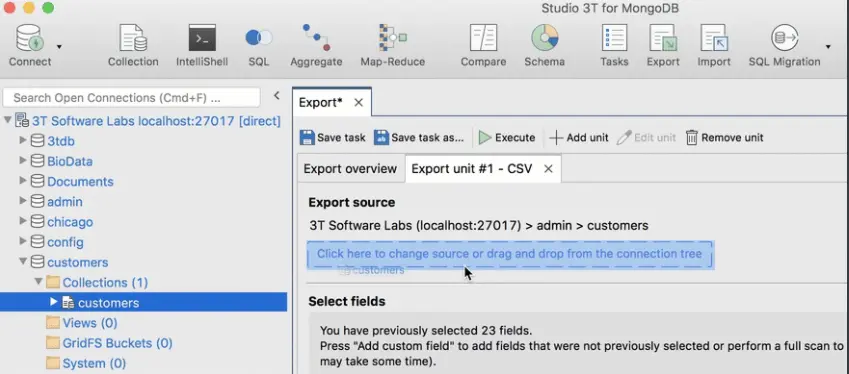Select the Documents database item
This screenshot has width=849, height=374.
point(80,182)
